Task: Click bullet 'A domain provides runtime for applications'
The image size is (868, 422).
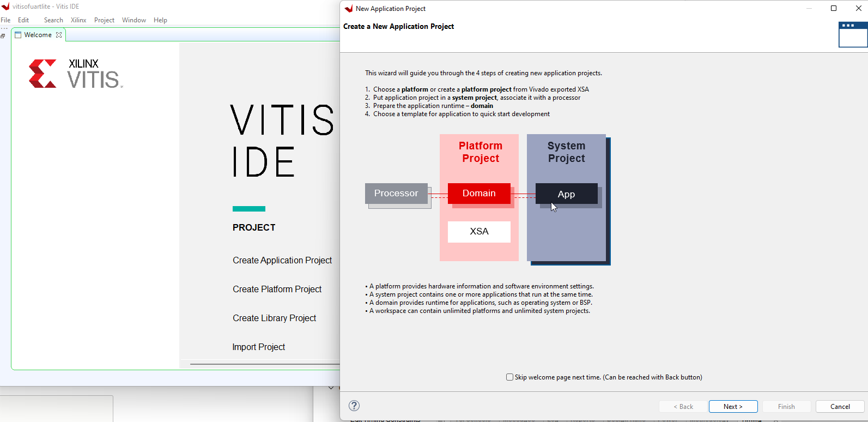Action: point(478,303)
